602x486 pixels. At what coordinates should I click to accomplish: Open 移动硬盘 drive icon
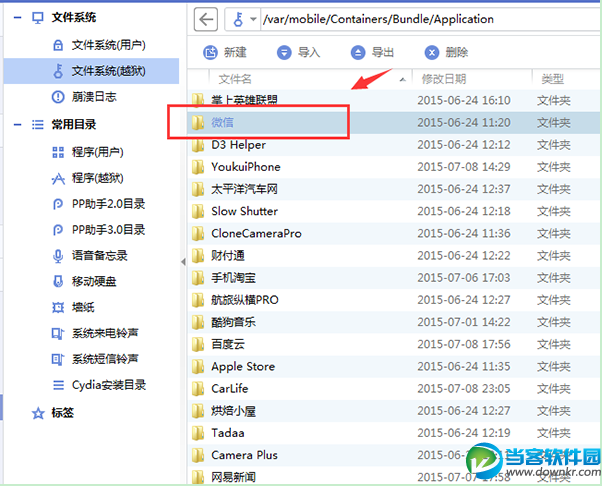coord(58,281)
